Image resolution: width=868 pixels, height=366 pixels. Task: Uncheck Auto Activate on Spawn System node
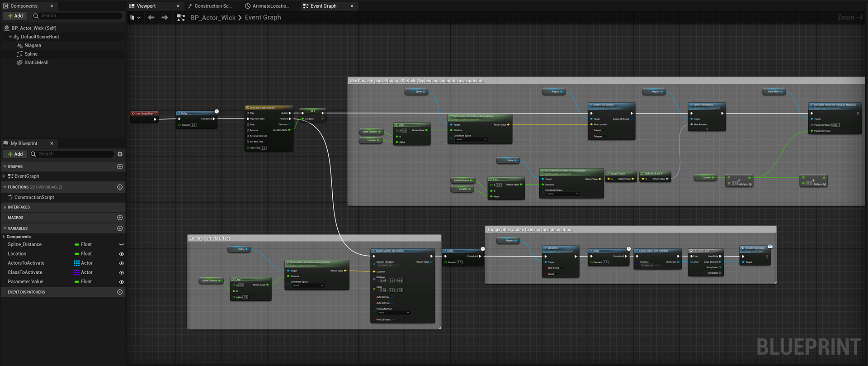(392, 303)
